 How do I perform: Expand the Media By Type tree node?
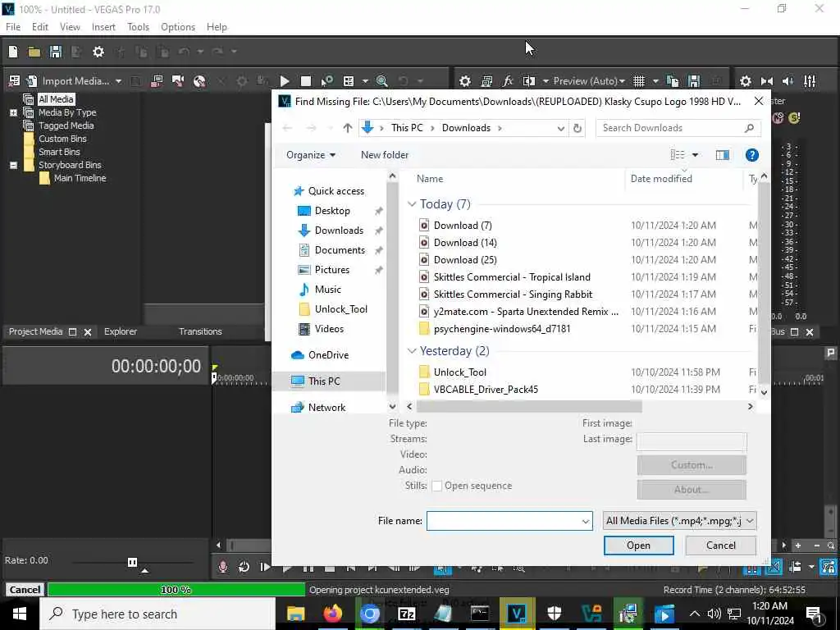pyautogui.click(x=13, y=112)
